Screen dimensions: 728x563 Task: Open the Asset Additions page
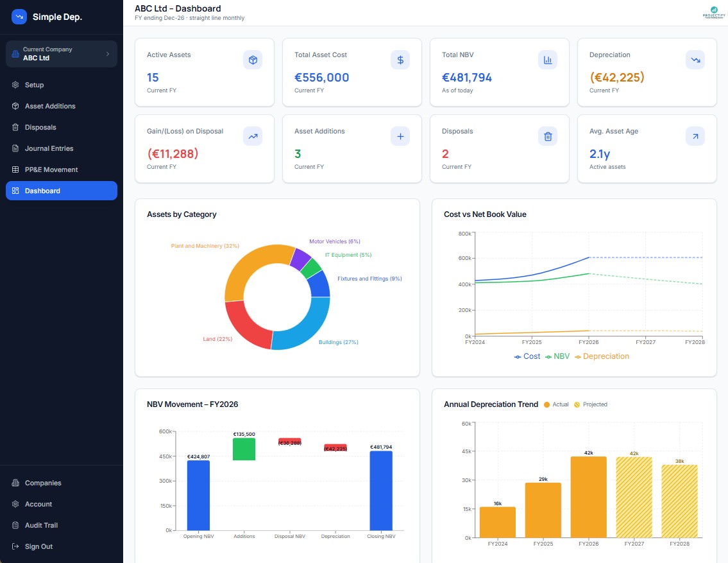click(62, 106)
